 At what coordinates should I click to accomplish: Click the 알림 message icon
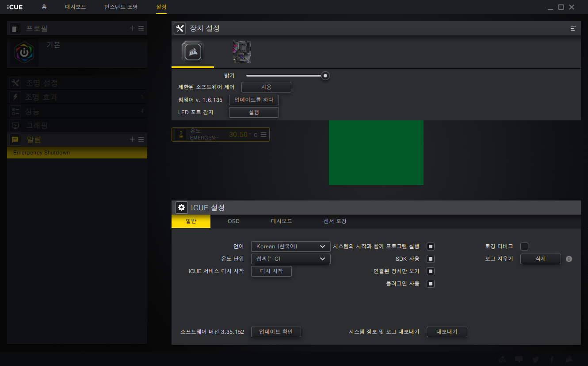coord(15,139)
